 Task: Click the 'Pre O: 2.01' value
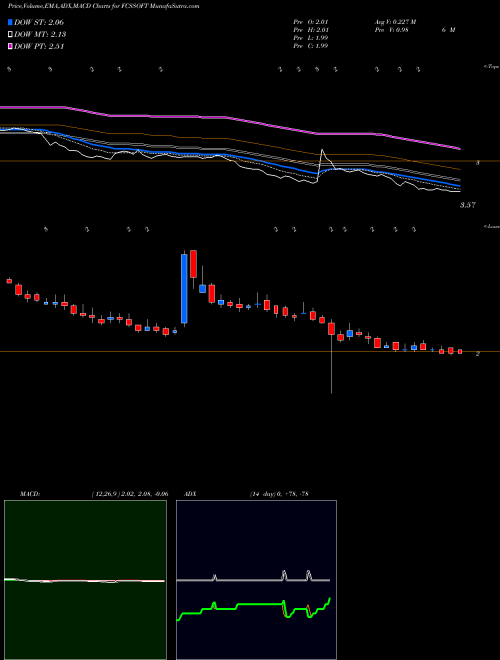click(311, 22)
